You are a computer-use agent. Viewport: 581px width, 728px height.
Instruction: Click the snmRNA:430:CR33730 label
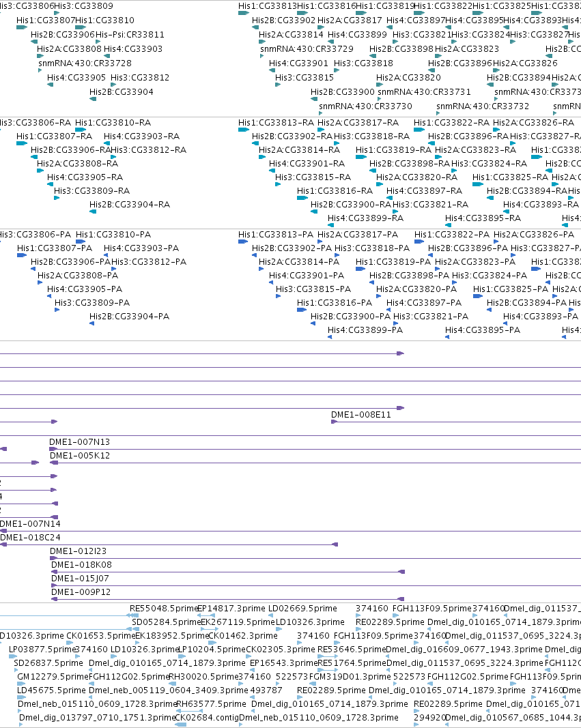(365, 107)
